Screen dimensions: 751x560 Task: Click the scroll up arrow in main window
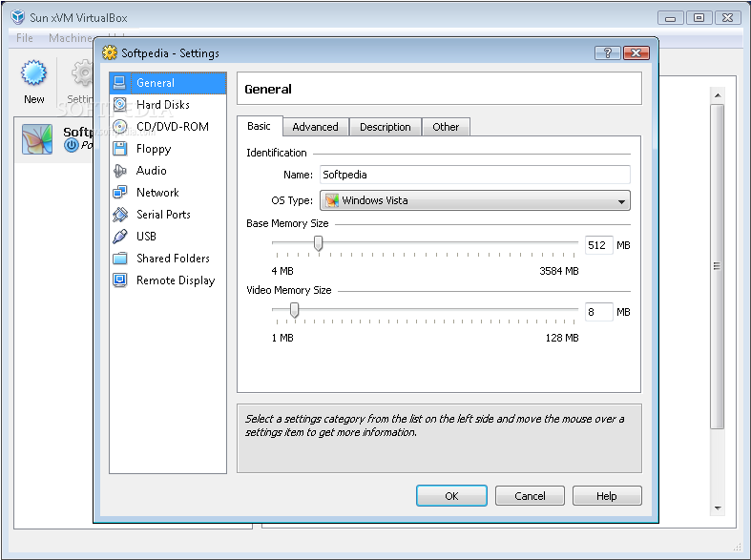pyautogui.click(x=717, y=95)
